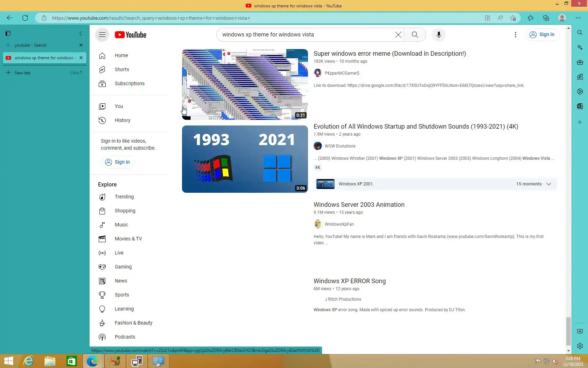Refresh the current page
Viewport: 588px width, 368px height.
(x=25, y=18)
